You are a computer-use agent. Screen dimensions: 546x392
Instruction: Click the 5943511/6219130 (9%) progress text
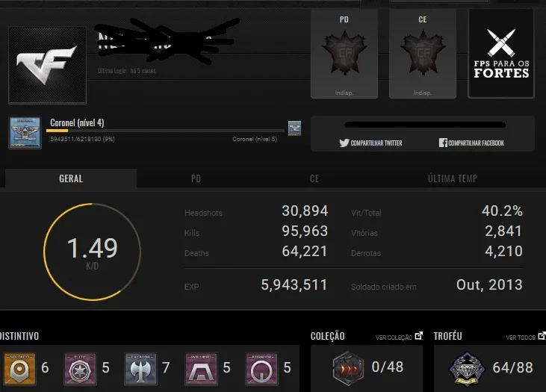pyautogui.click(x=82, y=139)
